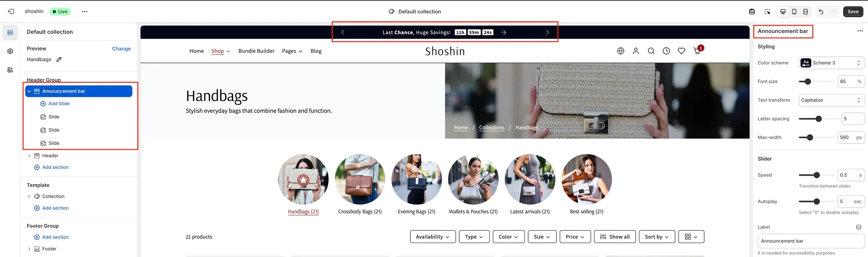
Task: Expand the Header section
Action: [29, 156]
